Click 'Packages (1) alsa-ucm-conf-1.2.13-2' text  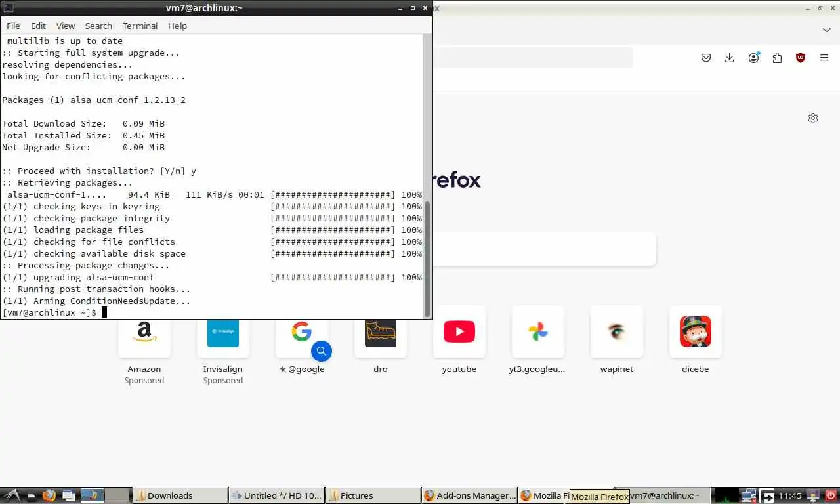[x=94, y=100]
